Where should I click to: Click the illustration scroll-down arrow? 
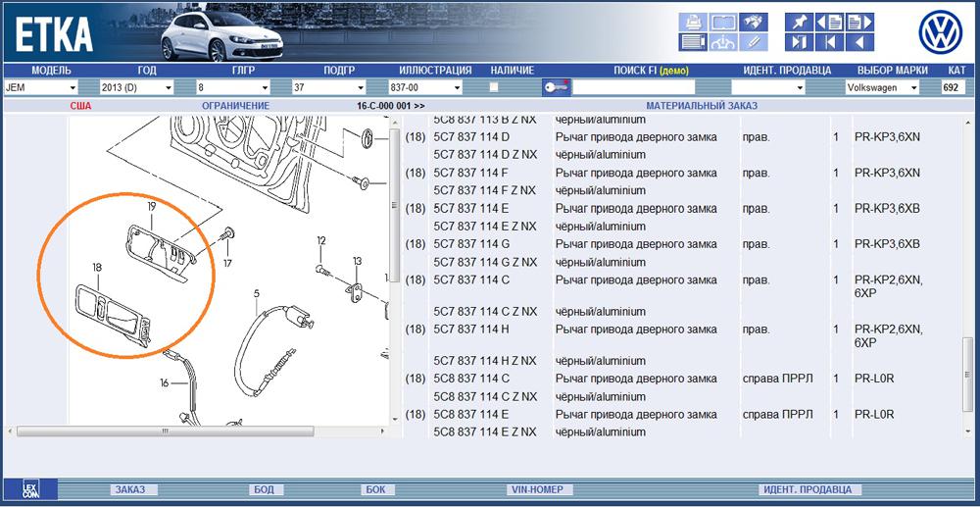coord(394,420)
